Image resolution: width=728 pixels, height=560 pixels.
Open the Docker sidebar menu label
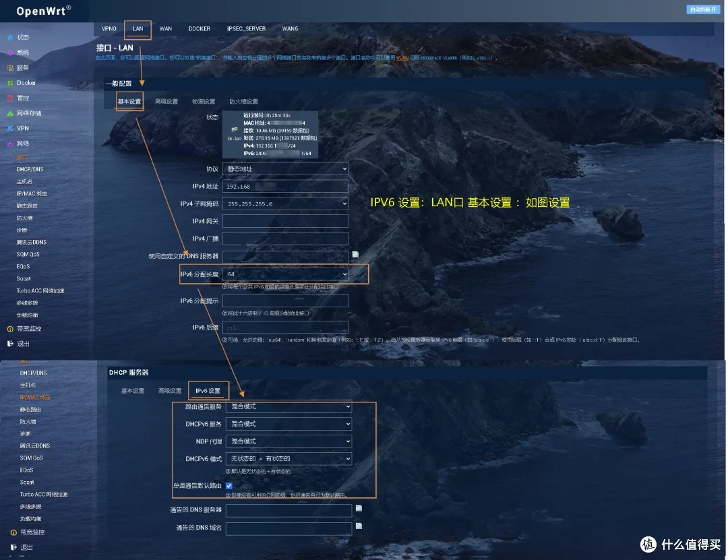(x=26, y=83)
